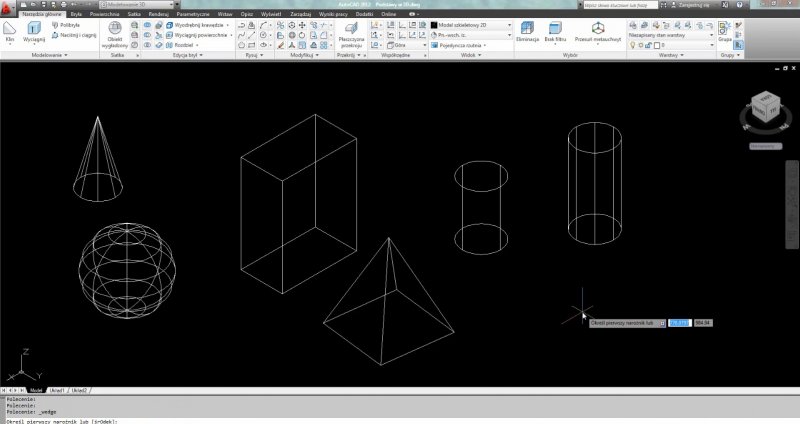800x424 pixels.
Task: Switch to the Układ1 layout tab
Action: (x=57, y=390)
